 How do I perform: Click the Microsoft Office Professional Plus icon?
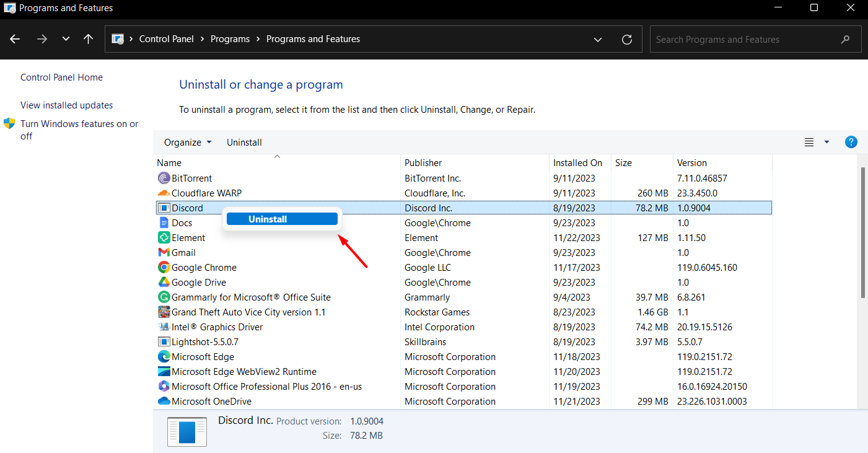click(164, 387)
